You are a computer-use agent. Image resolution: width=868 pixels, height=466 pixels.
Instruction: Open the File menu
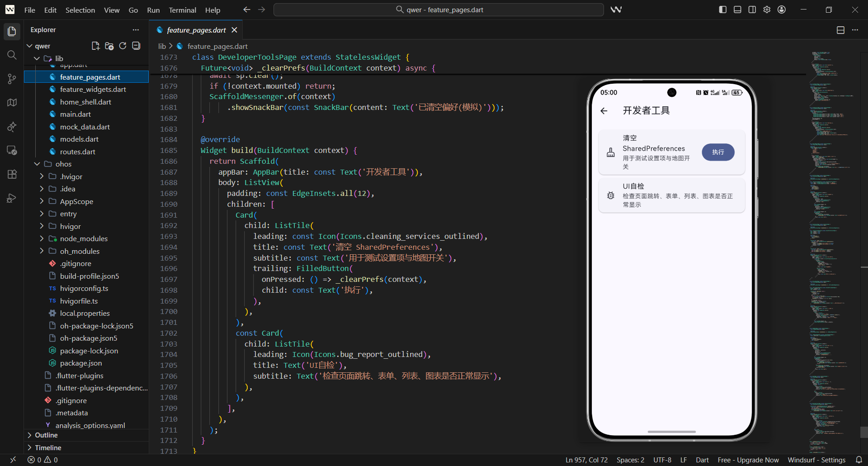[x=29, y=10]
